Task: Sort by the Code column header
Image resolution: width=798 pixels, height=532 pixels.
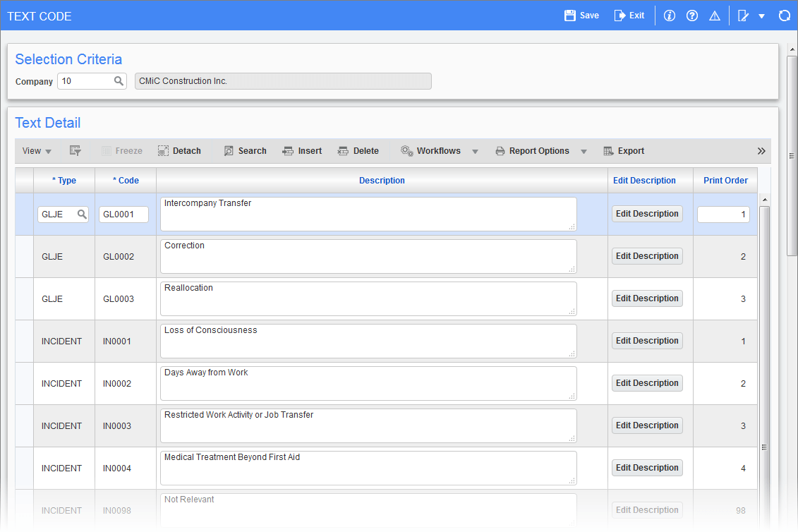Action: point(126,180)
